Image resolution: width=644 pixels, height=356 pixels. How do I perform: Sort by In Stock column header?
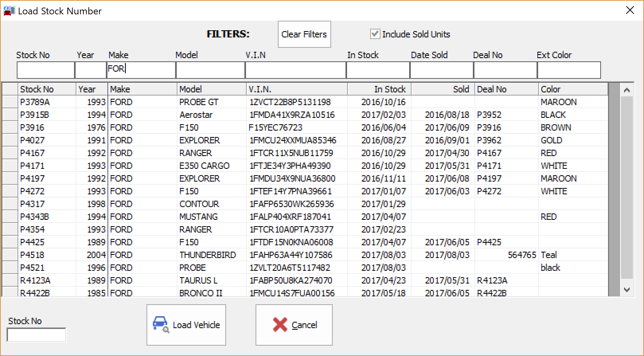click(379, 89)
